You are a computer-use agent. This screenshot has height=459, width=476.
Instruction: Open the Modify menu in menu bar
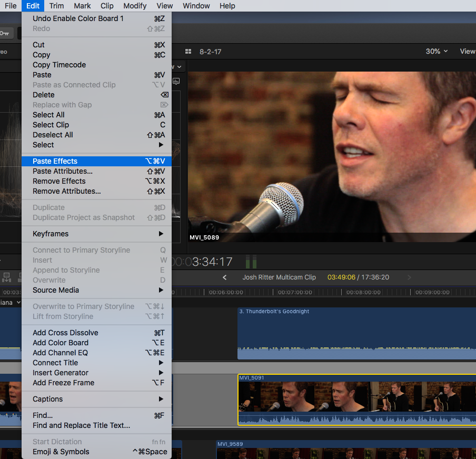135,6
